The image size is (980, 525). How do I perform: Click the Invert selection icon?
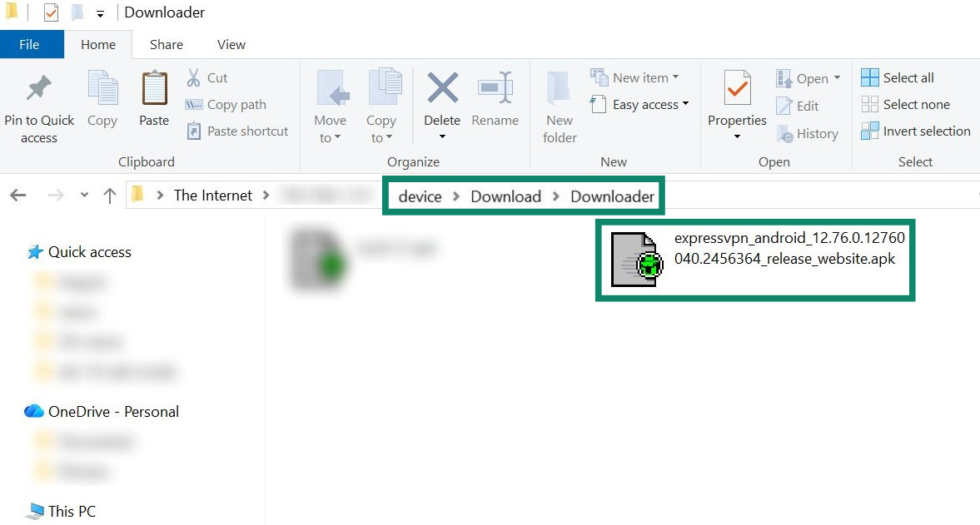pos(869,131)
